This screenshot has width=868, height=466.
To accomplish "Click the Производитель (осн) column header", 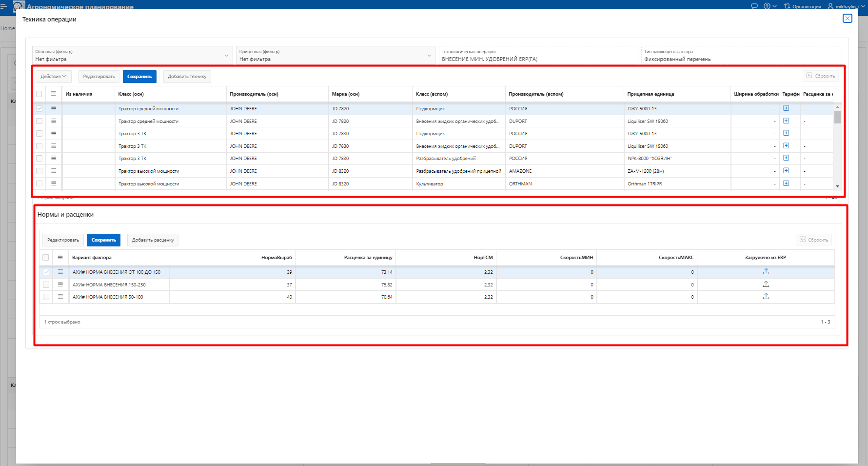I will click(254, 94).
